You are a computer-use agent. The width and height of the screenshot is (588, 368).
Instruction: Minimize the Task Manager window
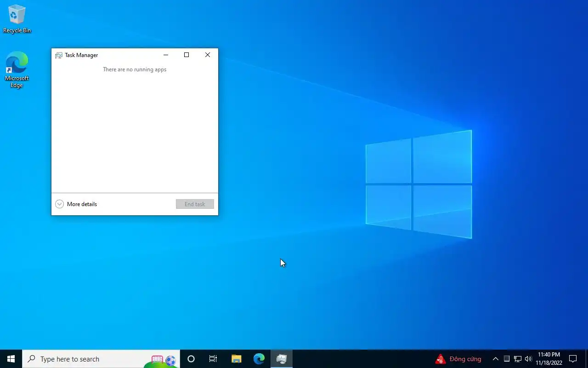166,55
